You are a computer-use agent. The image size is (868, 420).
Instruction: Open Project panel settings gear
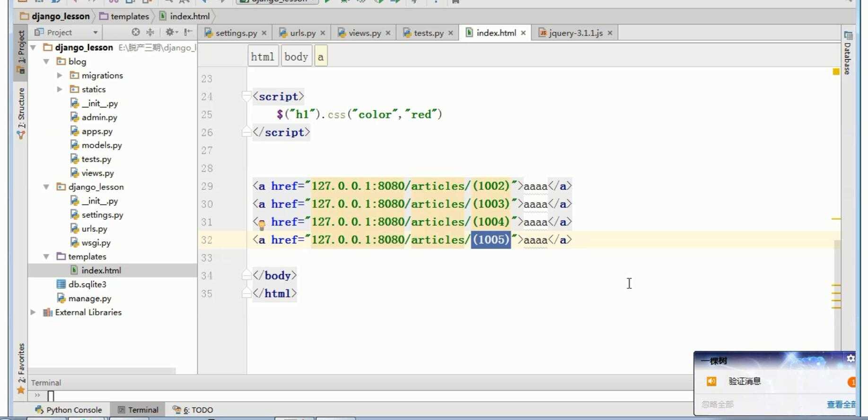[x=171, y=32]
